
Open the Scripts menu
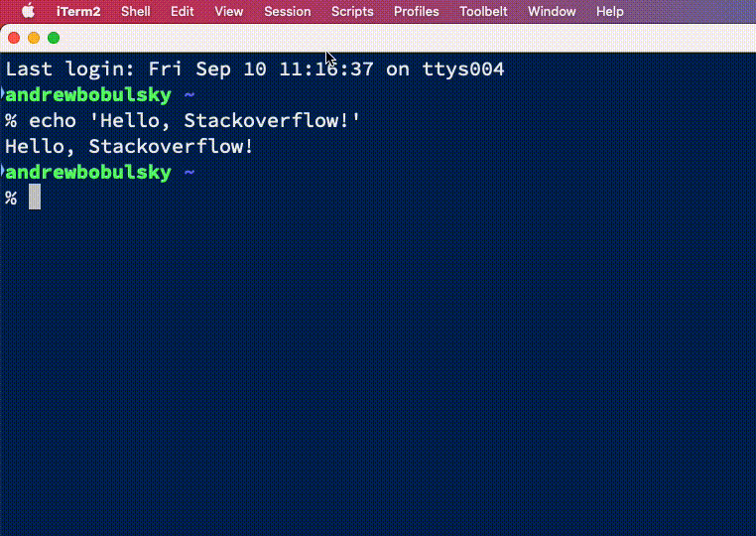point(352,11)
